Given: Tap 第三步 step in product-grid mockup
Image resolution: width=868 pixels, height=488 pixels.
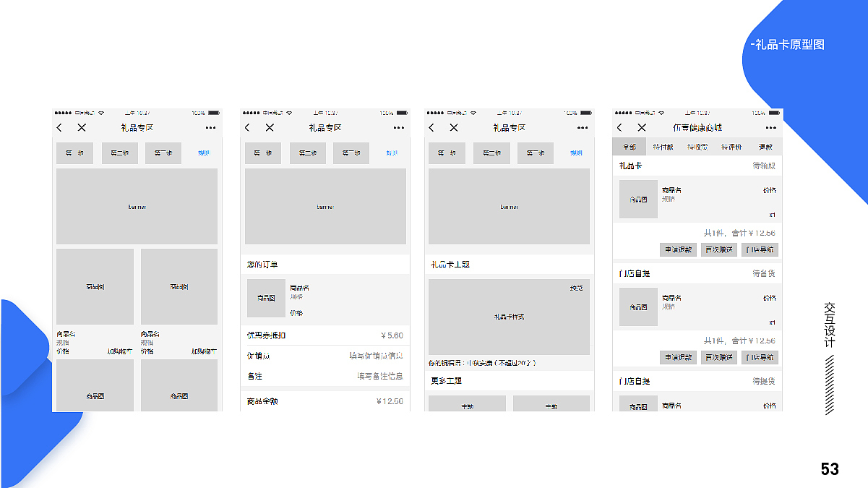Looking at the screenshot, I should coord(163,153).
